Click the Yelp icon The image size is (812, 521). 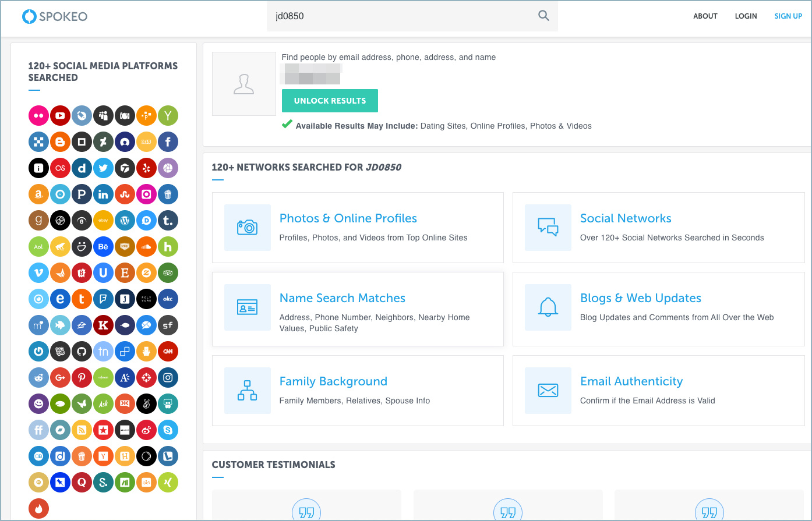click(146, 168)
